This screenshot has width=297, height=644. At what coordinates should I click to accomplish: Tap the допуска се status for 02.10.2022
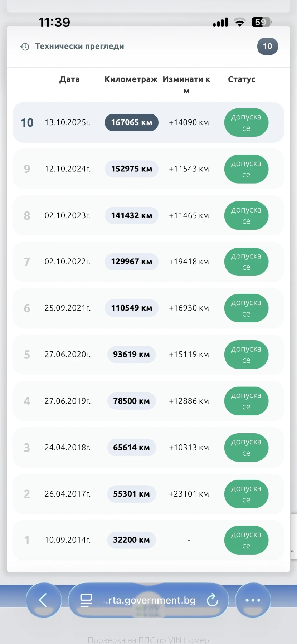(246, 262)
